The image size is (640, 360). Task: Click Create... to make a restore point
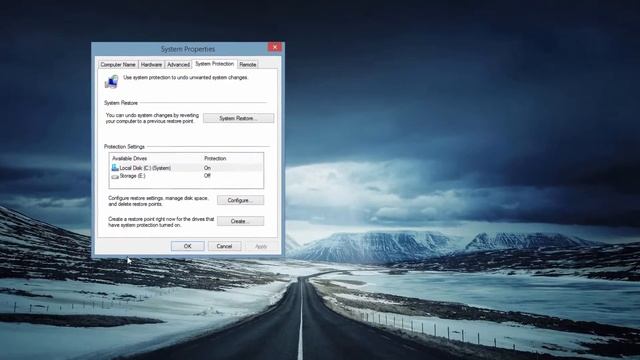240,221
